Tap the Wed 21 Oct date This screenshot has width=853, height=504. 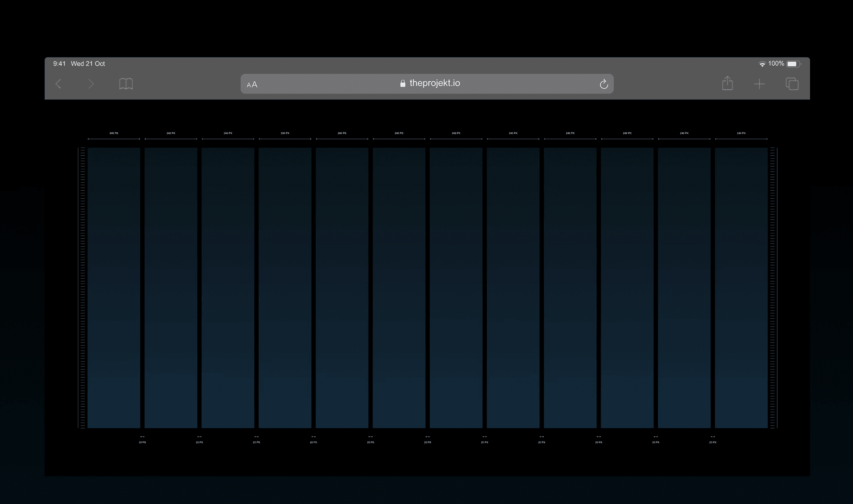click(88, 64)
